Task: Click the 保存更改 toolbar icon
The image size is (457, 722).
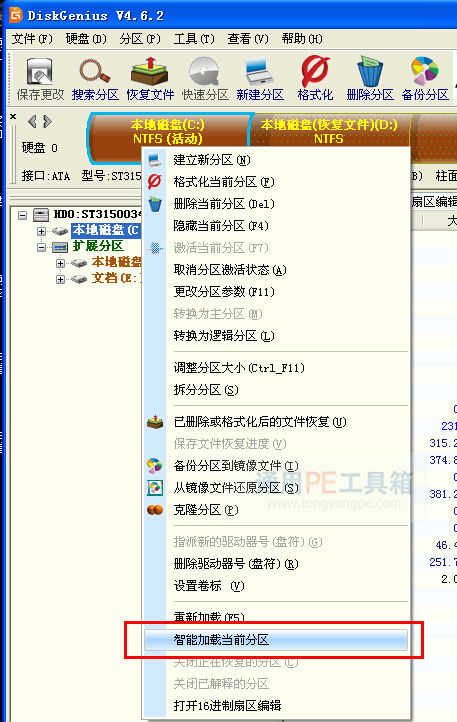Action: point(40,72)
